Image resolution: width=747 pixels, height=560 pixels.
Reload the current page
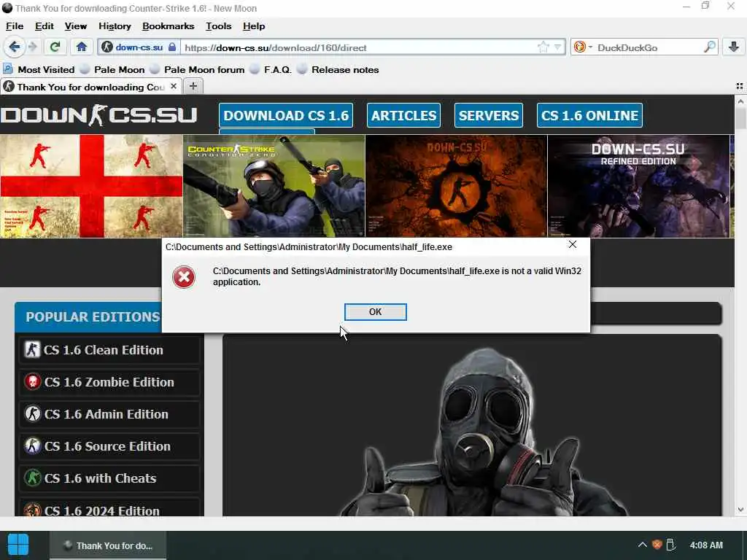pos(55,47)
